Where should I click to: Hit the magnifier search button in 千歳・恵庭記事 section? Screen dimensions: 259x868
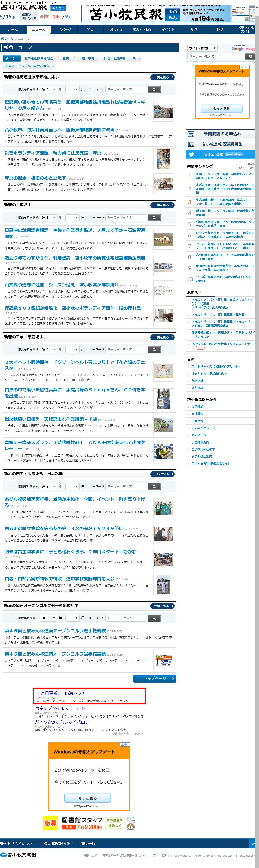(x=154, y=349)
